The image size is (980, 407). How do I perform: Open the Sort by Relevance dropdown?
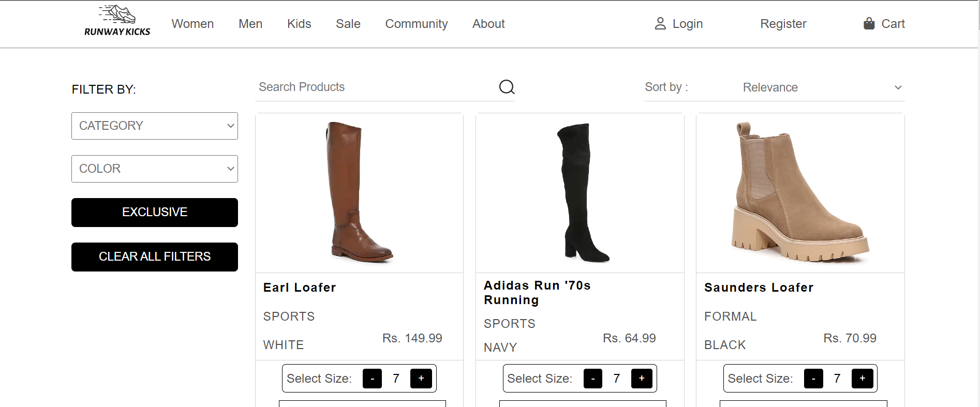(x=822, y=87)
